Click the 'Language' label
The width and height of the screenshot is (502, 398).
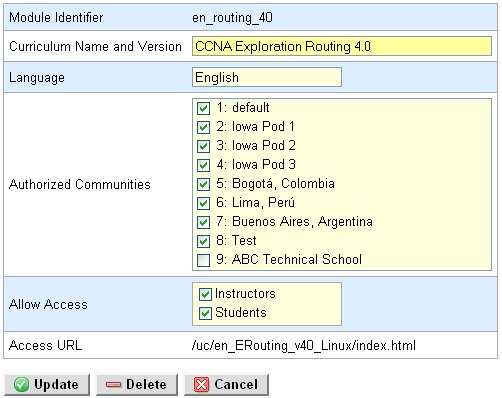pos(37,78)
